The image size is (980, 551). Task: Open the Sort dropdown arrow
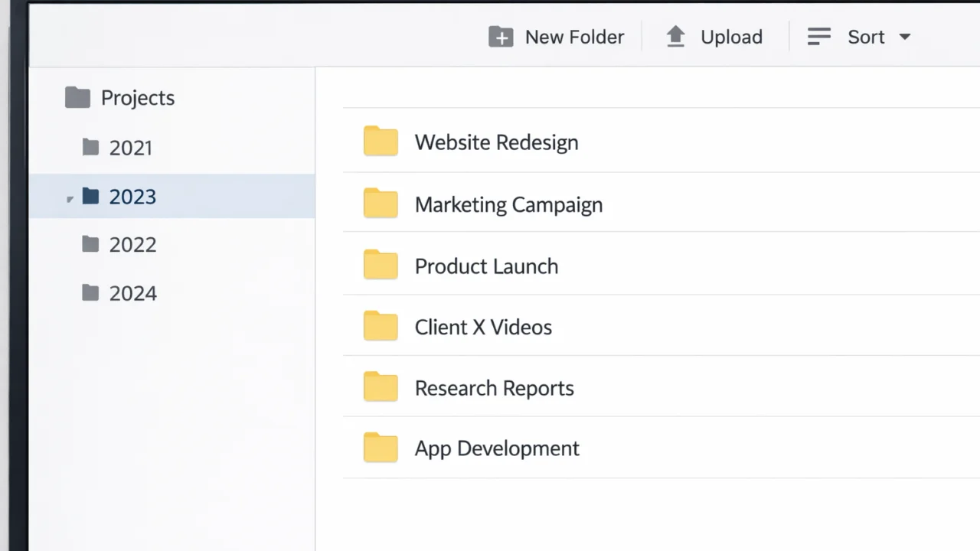904,37
